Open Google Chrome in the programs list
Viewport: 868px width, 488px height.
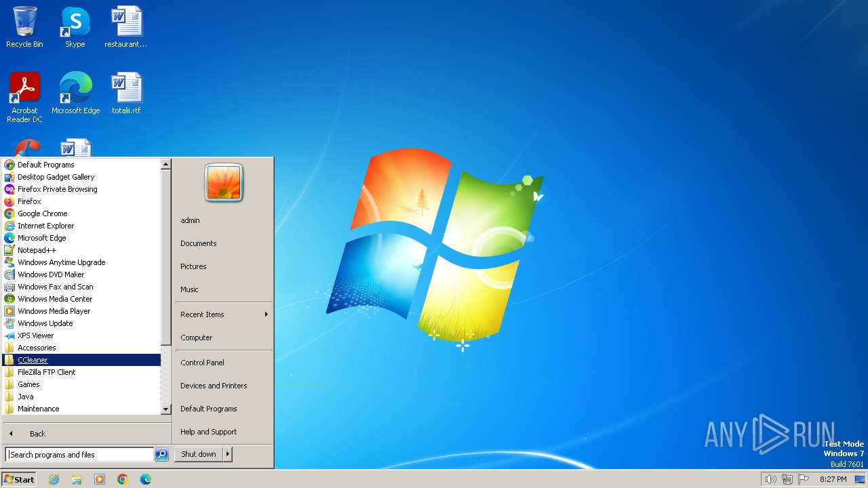coord(81,213)
